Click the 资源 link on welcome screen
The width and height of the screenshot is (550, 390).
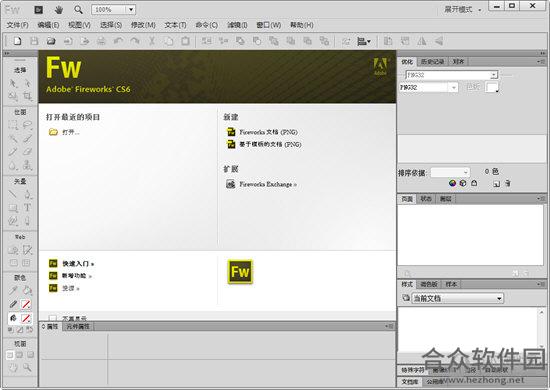pos(71,288)
